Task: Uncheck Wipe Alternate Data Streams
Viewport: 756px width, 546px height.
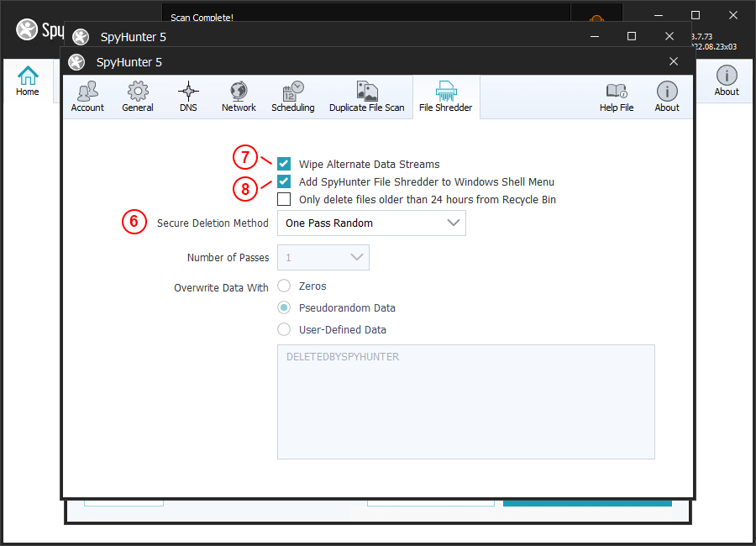Action: click(284, 164)
